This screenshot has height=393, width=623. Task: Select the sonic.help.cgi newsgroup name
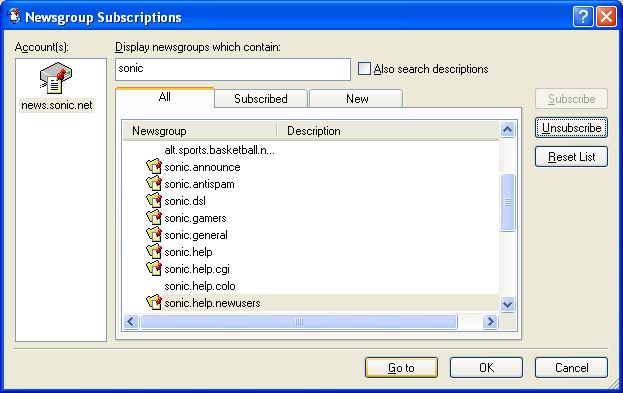coord(197,269)
